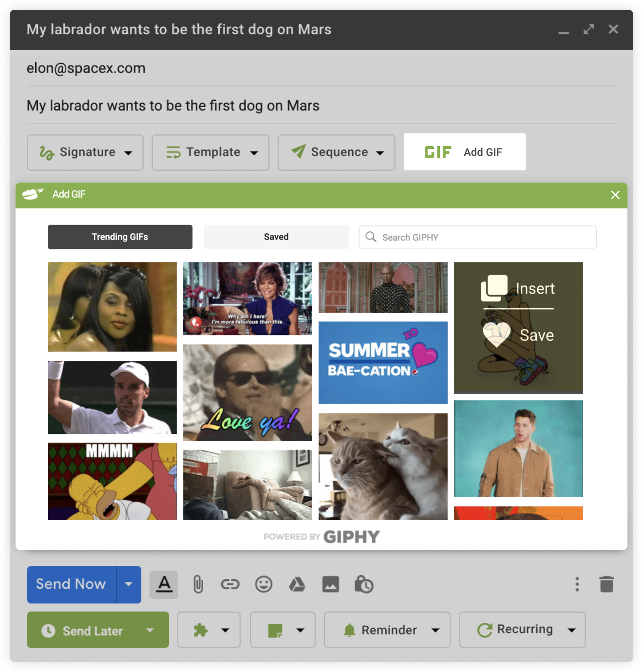Expand the Template dropdown
Screen dimensions: 643x672
(210, 152)
